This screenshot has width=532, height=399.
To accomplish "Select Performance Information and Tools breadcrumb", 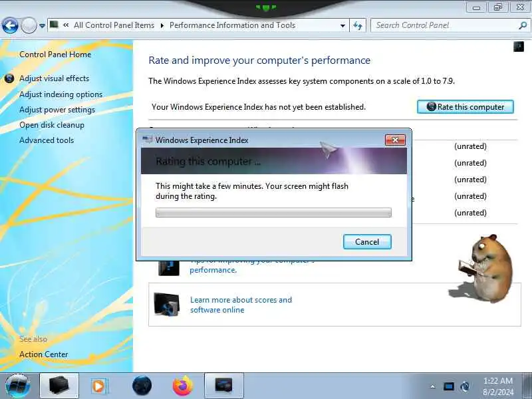I will [x=232, y=25].
